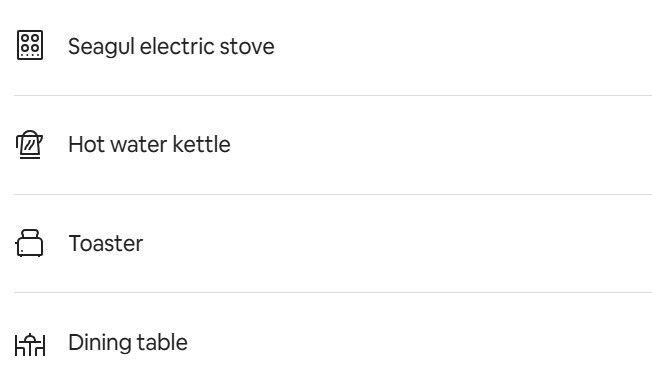The height and width of the screenshot is (388, 652).
Task: Click the divider line beneath the Toaster entry
Action: (x=333, y=293)
